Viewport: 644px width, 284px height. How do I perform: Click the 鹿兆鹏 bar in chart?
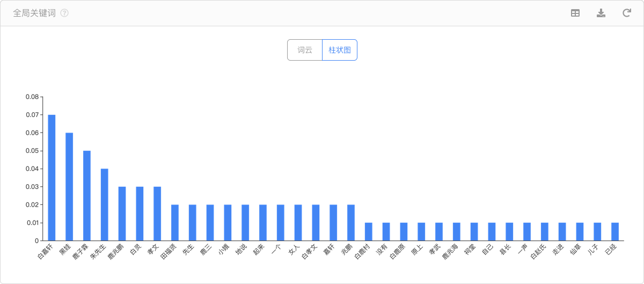click(122, 213)
